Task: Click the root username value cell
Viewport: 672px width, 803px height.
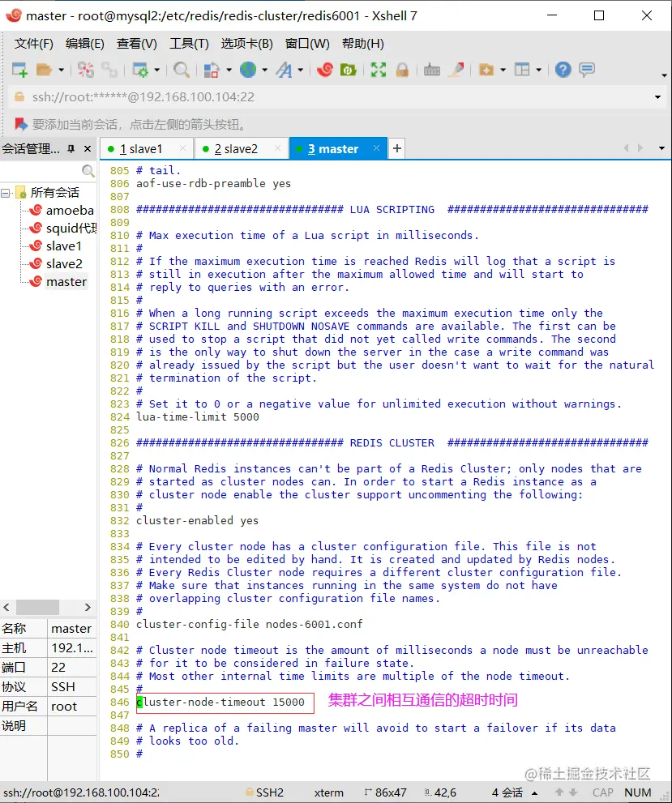Action: 71,707
